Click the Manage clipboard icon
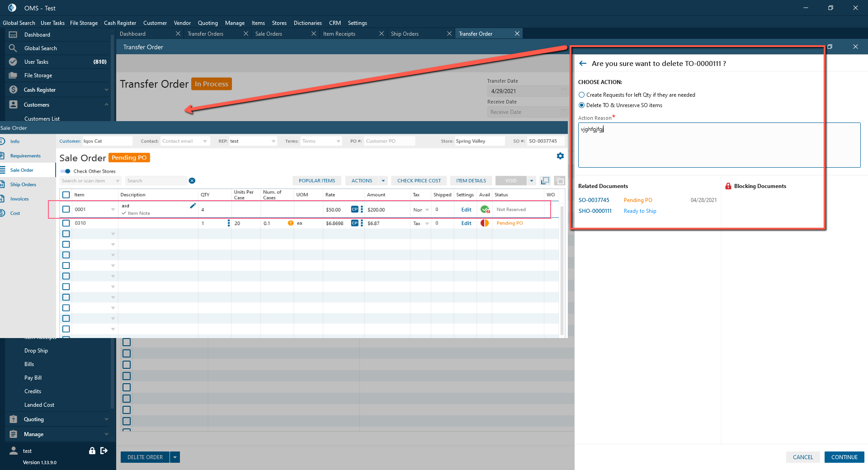 (x=13, y=434)
